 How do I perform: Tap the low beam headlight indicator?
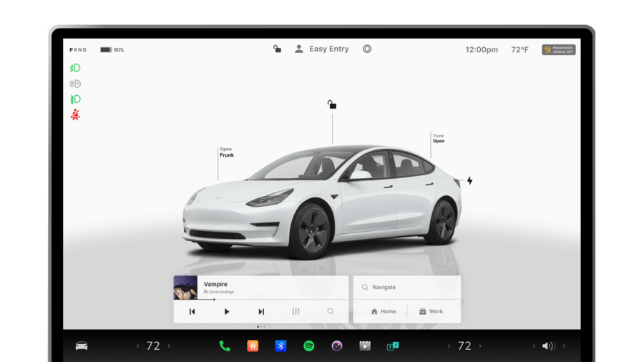tap(75, 68)
